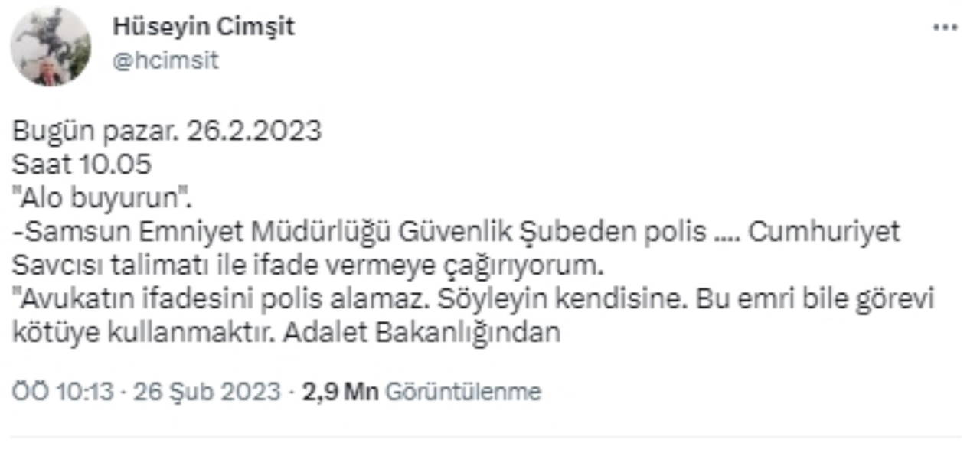Click the word "Cumhuriyet" in the tweet
Viewport: 980px width, 466px height.
pos(824,232)
